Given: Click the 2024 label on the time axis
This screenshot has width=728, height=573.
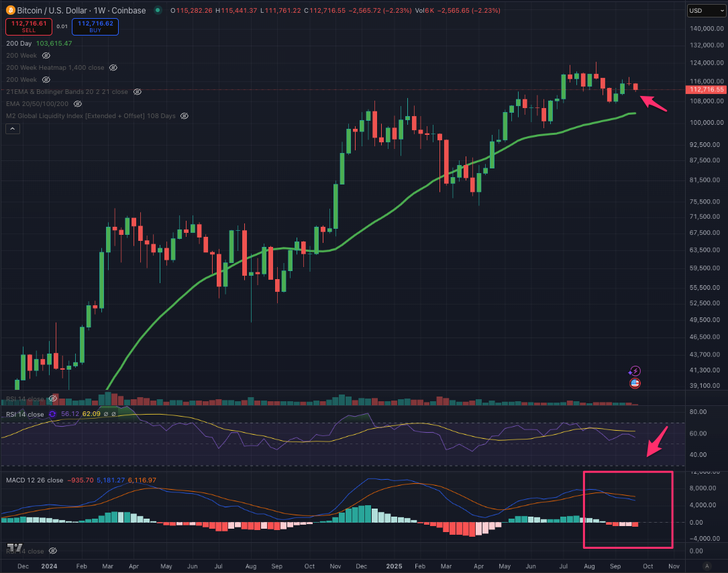Looking at the screenshot, I should pos(49,566).
